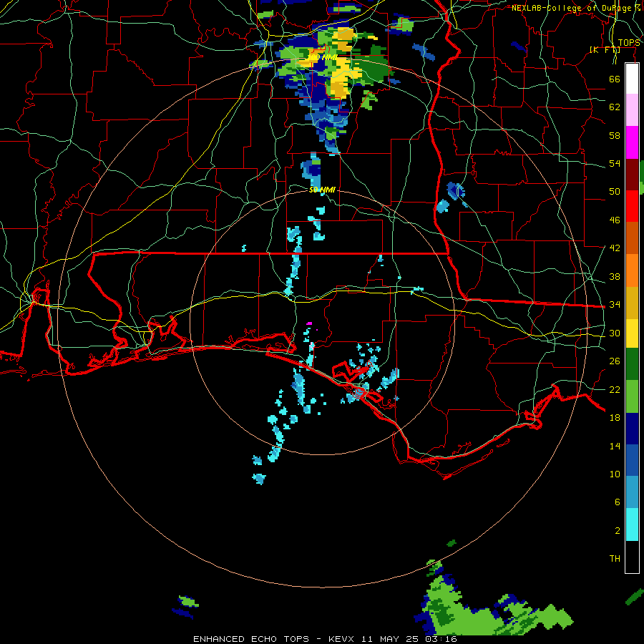Select the maroon swatch in the legend
Screen dimensions: 644x644
click(x=632, y=175)
